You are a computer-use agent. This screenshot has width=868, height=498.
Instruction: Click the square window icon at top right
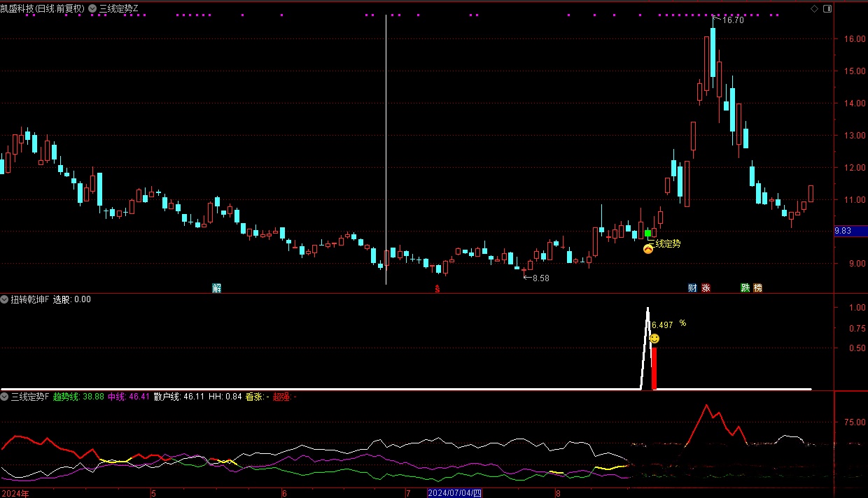pos(828,8)
